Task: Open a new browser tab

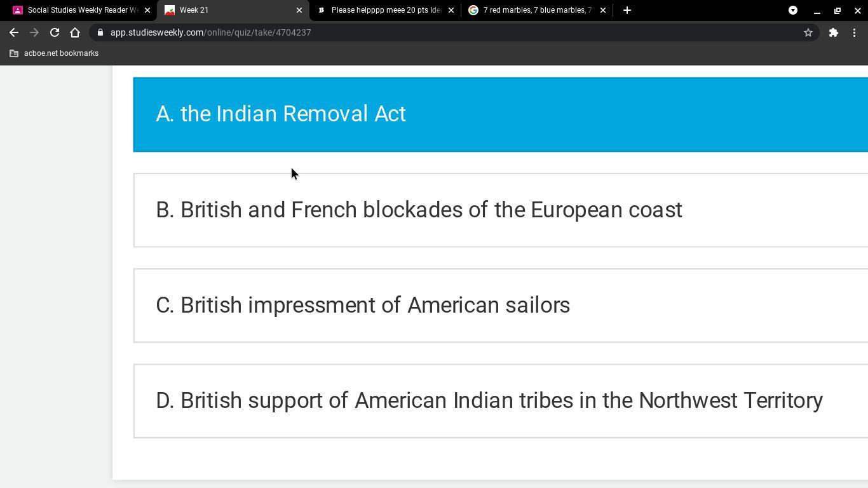Action: [627, 10]
